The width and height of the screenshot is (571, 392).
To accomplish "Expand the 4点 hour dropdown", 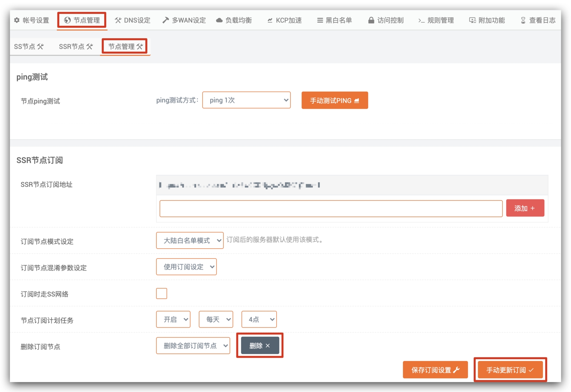I will pos(259,319).
